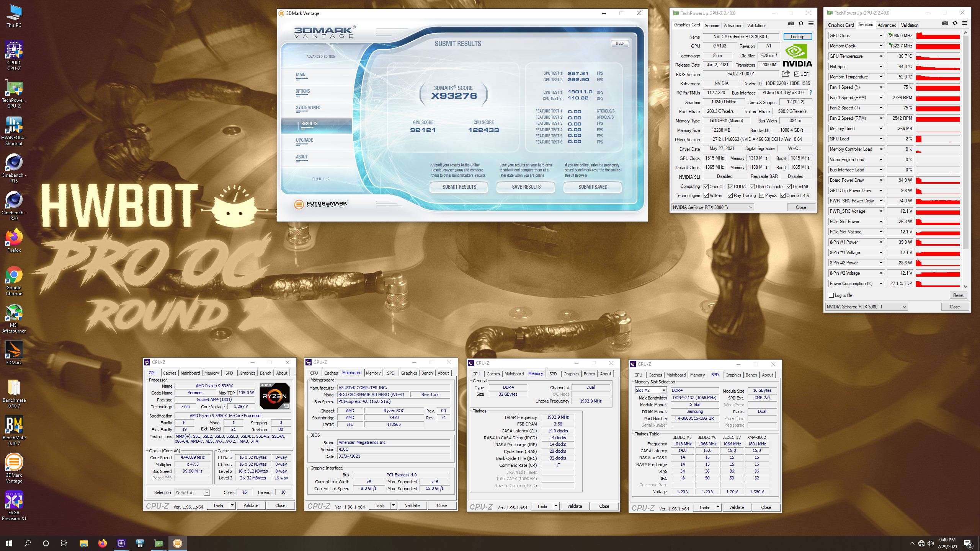The height and width of the screenshot is (551, 980).
Task: Open the Google Chrome desktop icon
Action: tap(14, 280)
